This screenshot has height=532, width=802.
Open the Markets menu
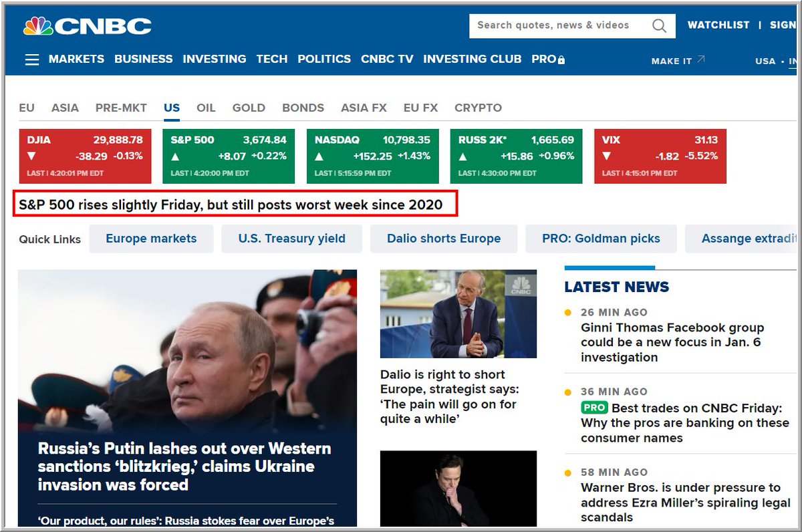(76, 59)
